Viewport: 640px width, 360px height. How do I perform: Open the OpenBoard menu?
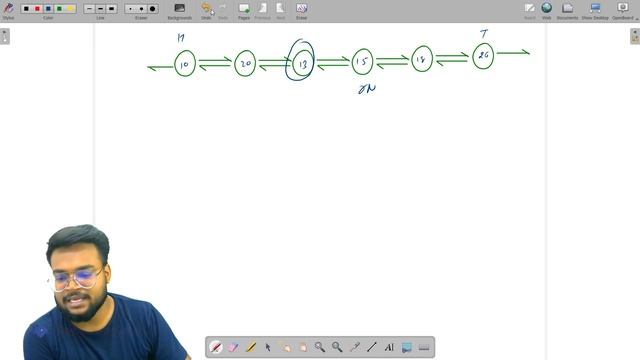click(623, 11)
